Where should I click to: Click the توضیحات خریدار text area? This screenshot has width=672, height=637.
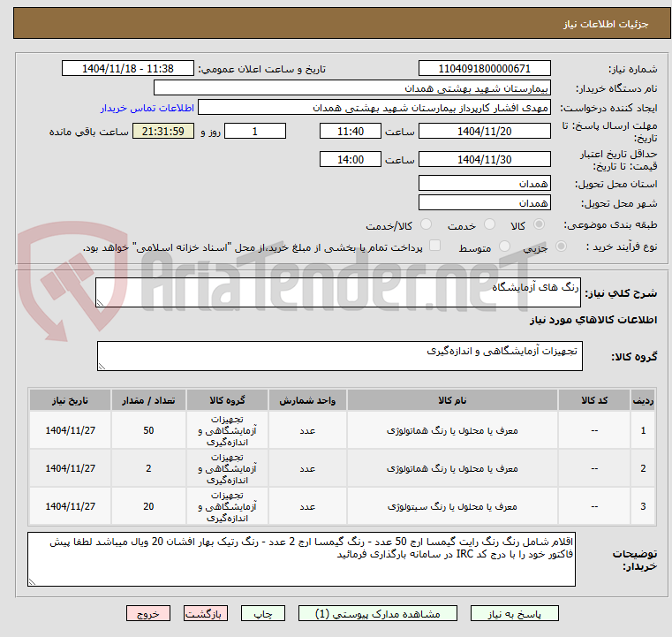[x=301, y=559]
